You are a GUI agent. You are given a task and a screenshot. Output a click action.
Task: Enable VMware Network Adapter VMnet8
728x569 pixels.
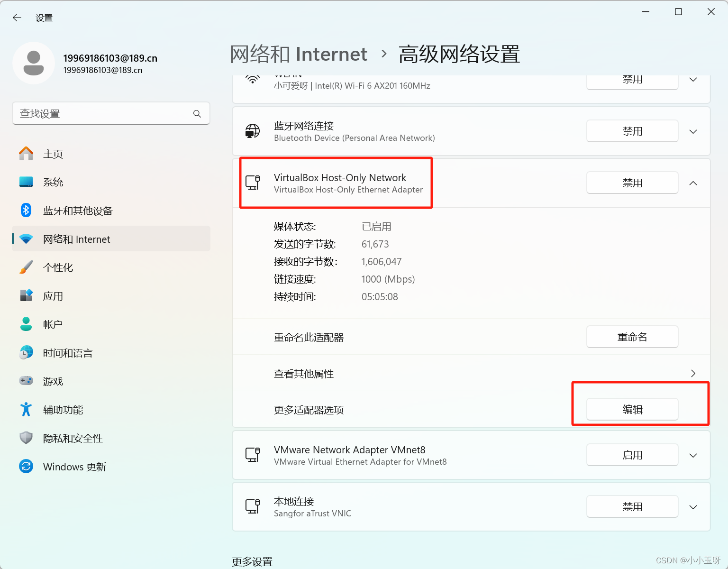632,455
